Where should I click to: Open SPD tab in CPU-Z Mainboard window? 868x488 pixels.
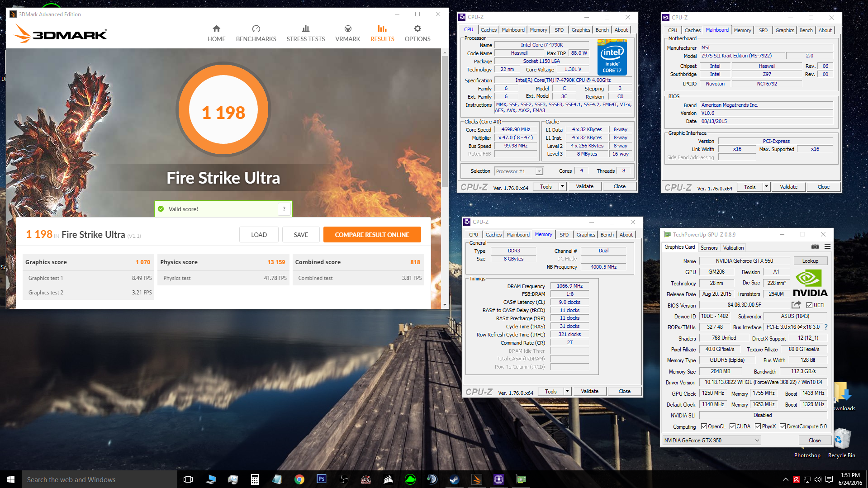763,30
